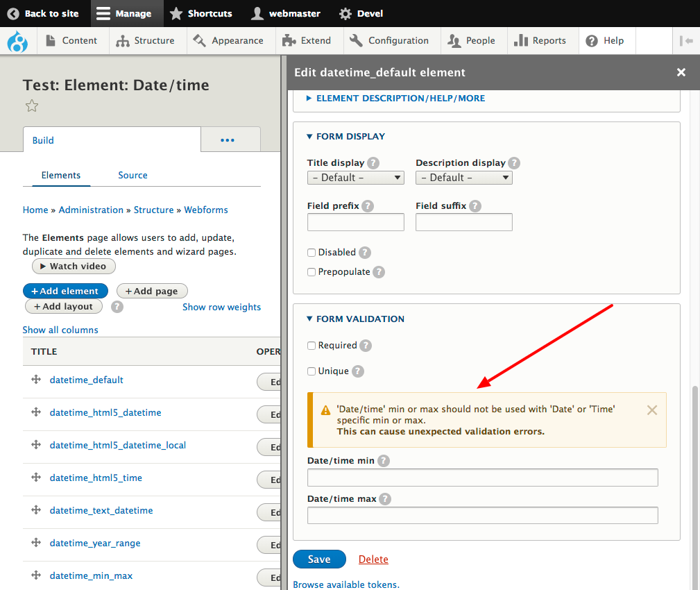
Task: Toggle the Unique checkbox
Action: click(x=311, y=371)
